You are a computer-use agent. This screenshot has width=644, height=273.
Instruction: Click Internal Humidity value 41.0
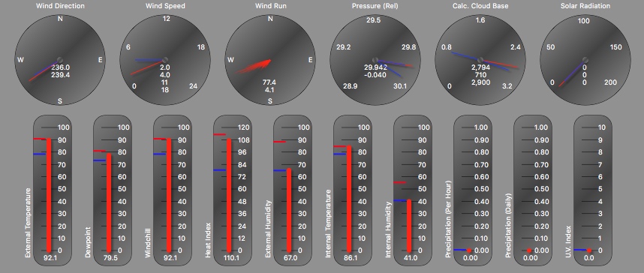(x=411, y=258)
